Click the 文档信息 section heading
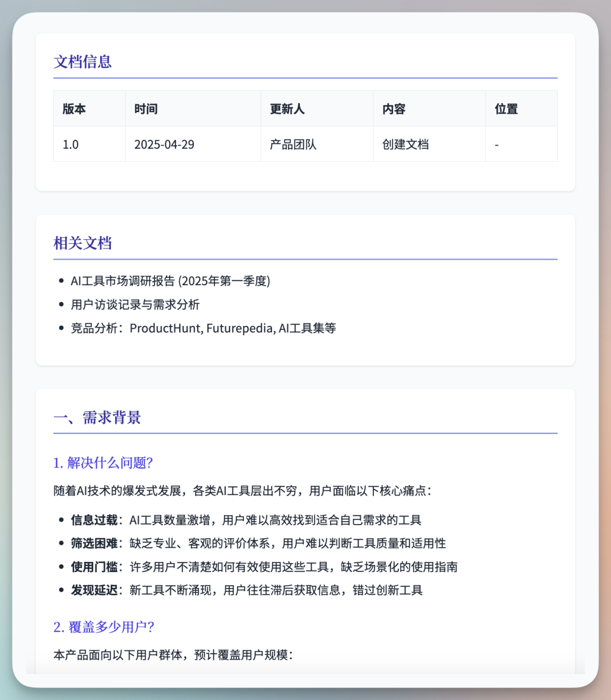611x700 pixels. pyautogui.click(x=83, y=62)
